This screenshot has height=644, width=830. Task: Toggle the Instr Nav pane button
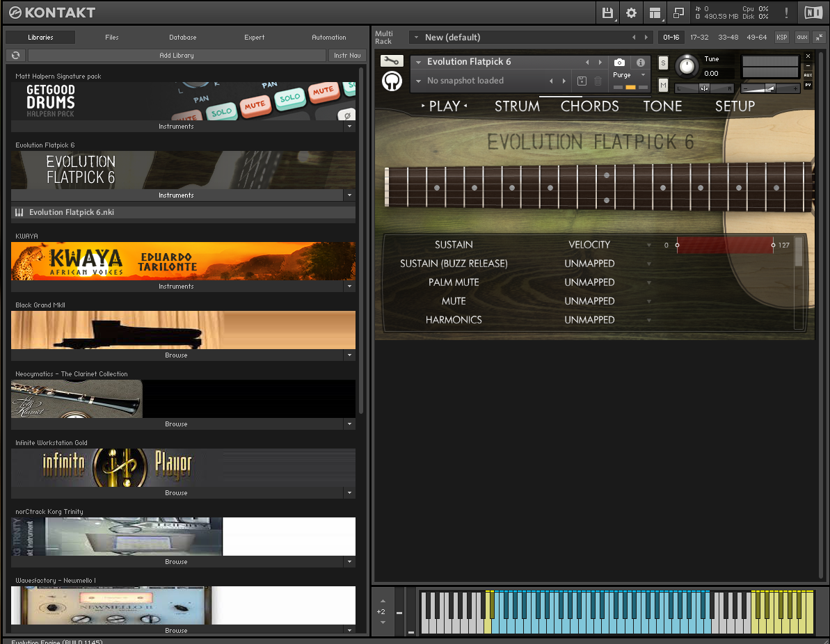(346, 55)
